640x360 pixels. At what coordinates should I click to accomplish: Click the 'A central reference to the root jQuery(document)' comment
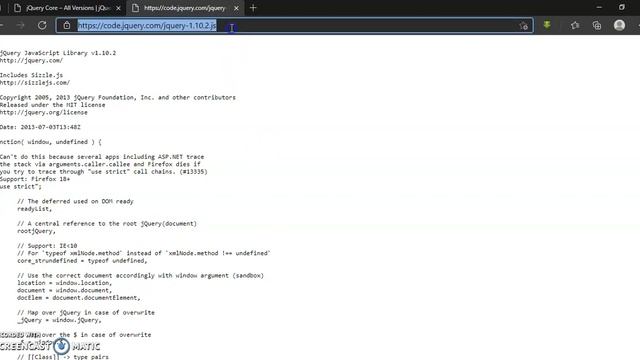pyautogui.click(x=107, y=224)
